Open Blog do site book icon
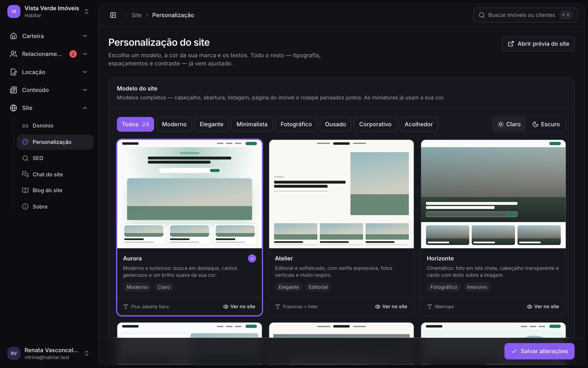Screen dimensions: 588x368 (x=25, y=190)
